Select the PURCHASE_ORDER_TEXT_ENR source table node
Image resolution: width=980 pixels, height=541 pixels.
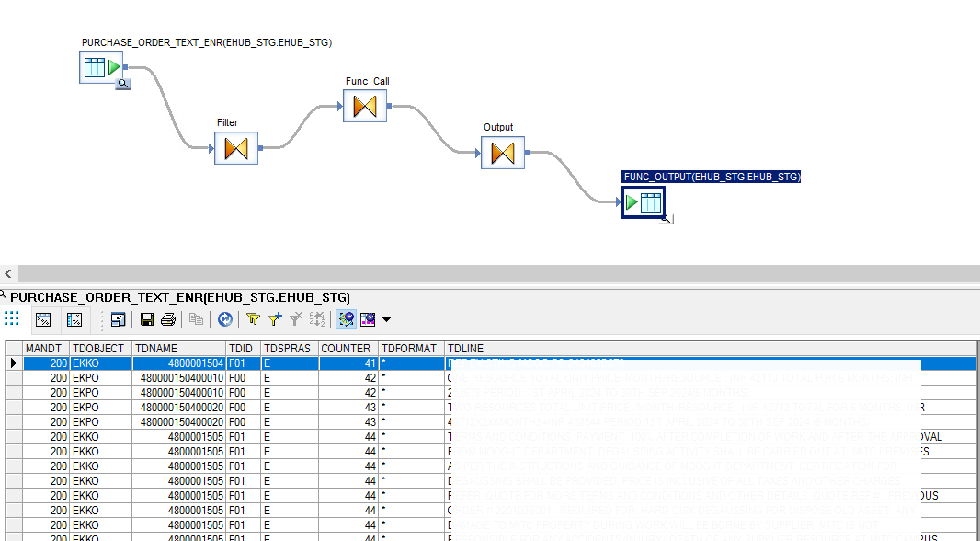101,67
